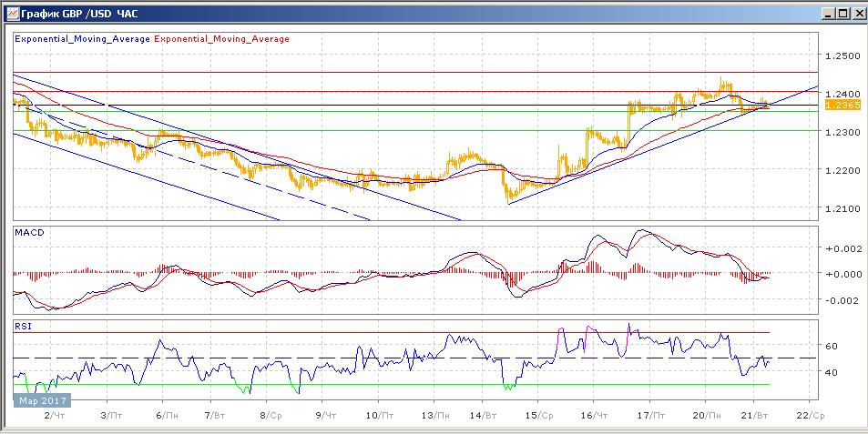Select the blue Exponential_Moving_Average legend label
This screenshot has width=868, height=434.
[82, 39]
